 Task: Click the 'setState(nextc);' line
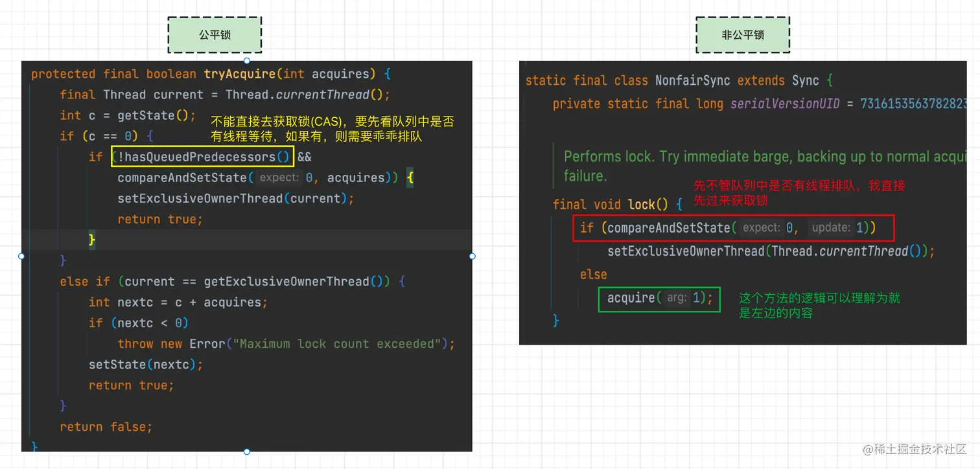146,364
